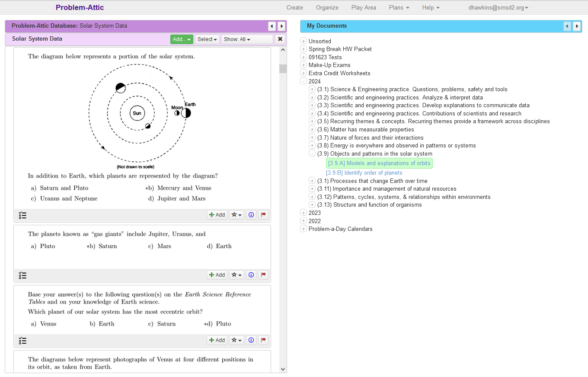Open the dhawkins@smsd2.org account menu
Image resolution: width=588 pixels, height=377 pixels.
pyautogui.click(x=499, y=7)
